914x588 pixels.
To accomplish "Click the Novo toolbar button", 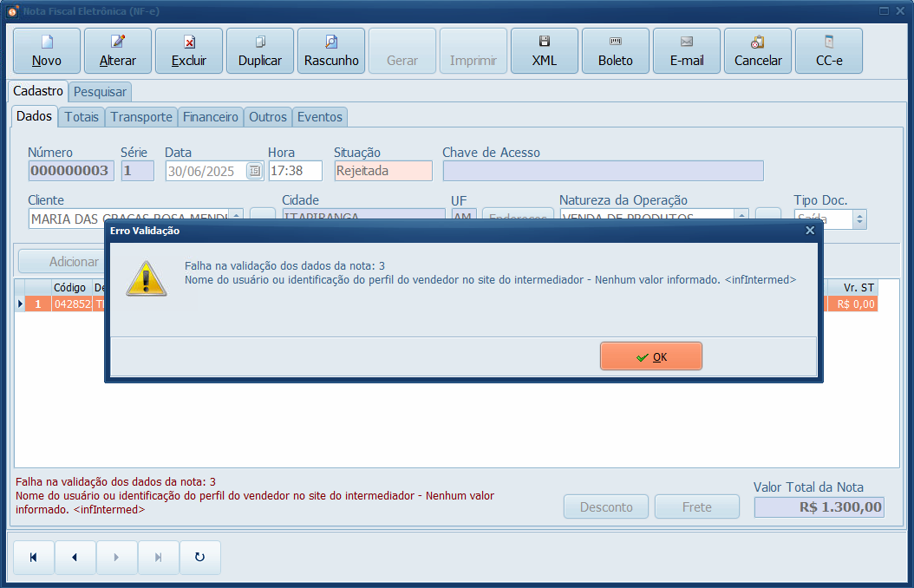I will click(47, 50).
